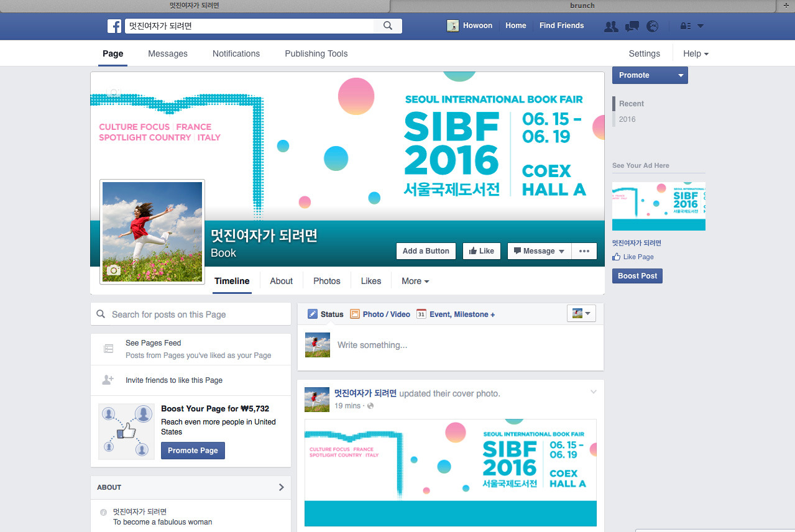Screen dimensions: 795x532
Task: Click Howoon profile picture in top bar
Action: pos(453,26)
